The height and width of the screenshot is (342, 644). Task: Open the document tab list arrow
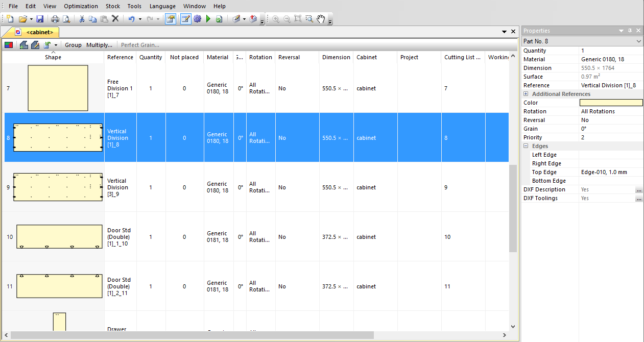[x=504, y=32]
